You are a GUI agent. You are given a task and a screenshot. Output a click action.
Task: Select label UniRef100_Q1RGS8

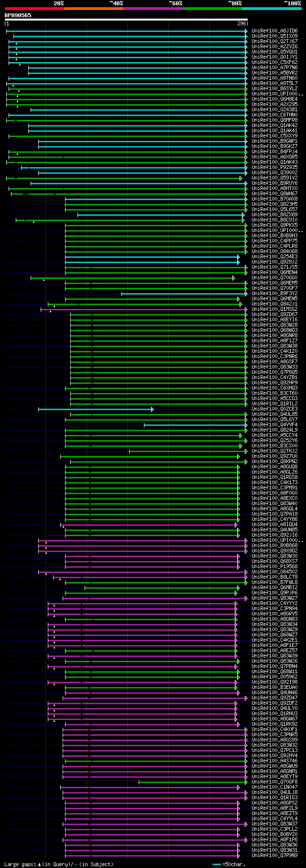[274, 477]
